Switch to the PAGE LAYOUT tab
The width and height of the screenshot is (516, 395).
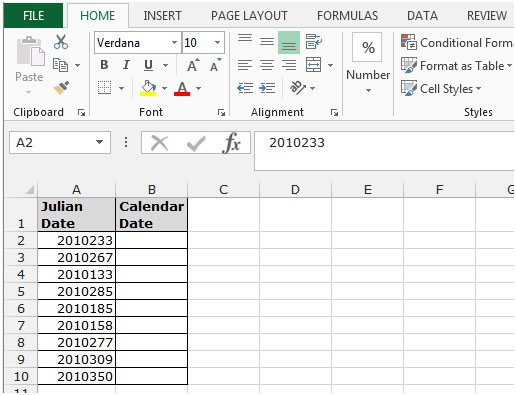(249, 16)
